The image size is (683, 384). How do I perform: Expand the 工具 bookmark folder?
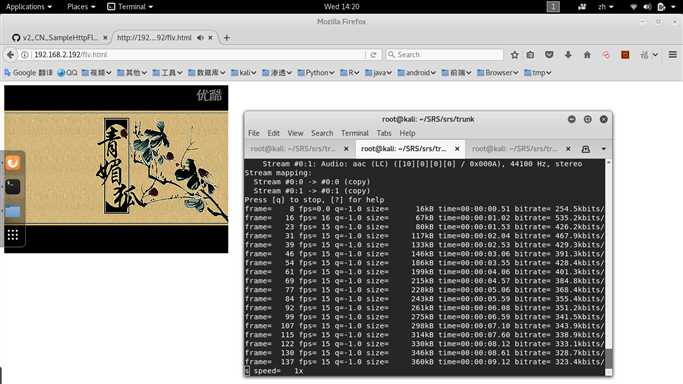pyautogui.click(x=167, y=73)
